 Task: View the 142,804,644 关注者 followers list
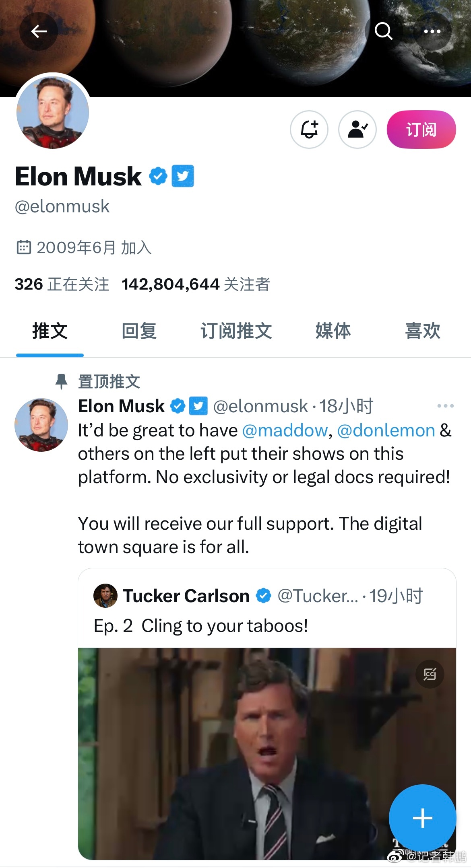click(x=196, y=284)
